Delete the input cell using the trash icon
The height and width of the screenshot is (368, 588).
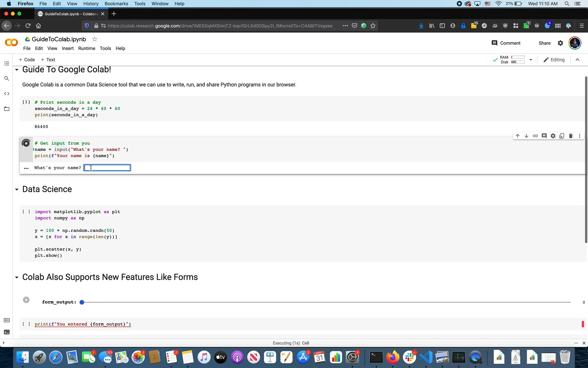pyautogui.click(x=571, y=136)
